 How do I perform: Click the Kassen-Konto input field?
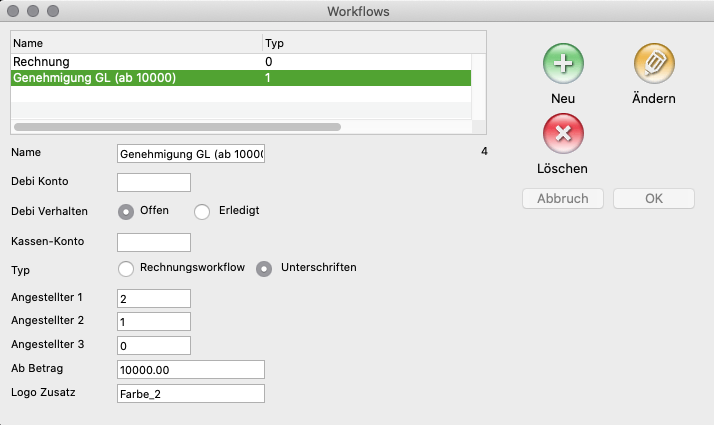(154, 242)
